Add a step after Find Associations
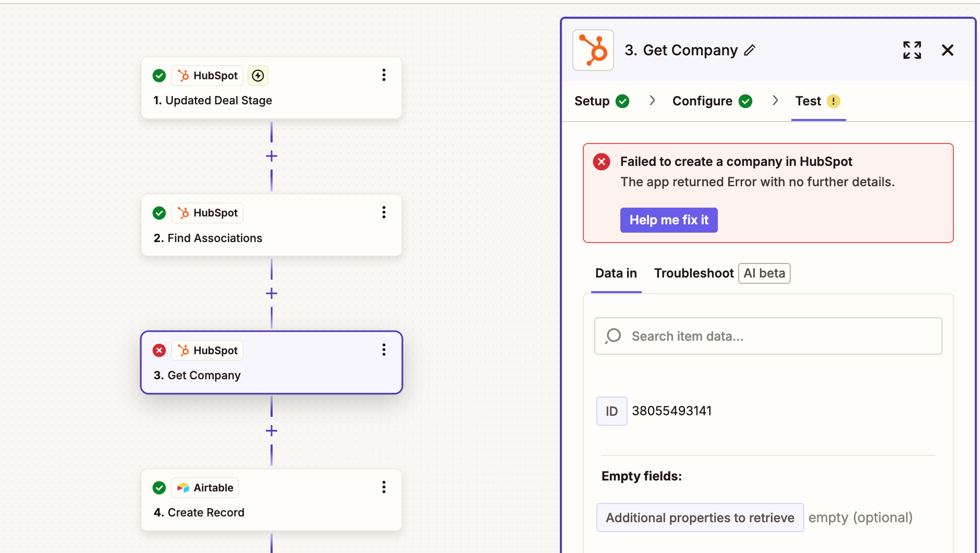980x553 pixels. [272, 293]
